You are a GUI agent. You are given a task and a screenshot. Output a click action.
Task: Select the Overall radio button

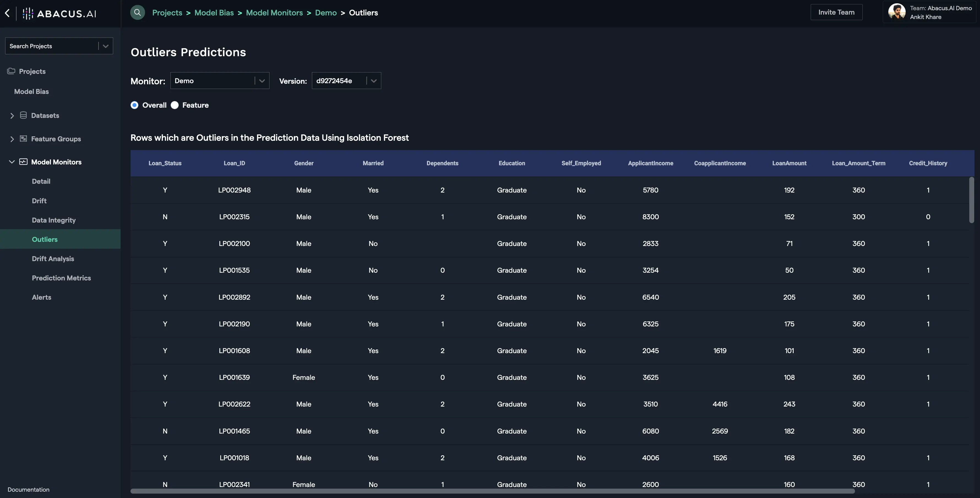tap(134, 105)
